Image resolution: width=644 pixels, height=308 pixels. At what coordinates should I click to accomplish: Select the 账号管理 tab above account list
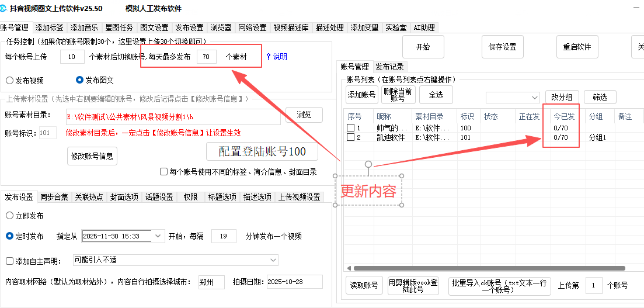point(355,66)
